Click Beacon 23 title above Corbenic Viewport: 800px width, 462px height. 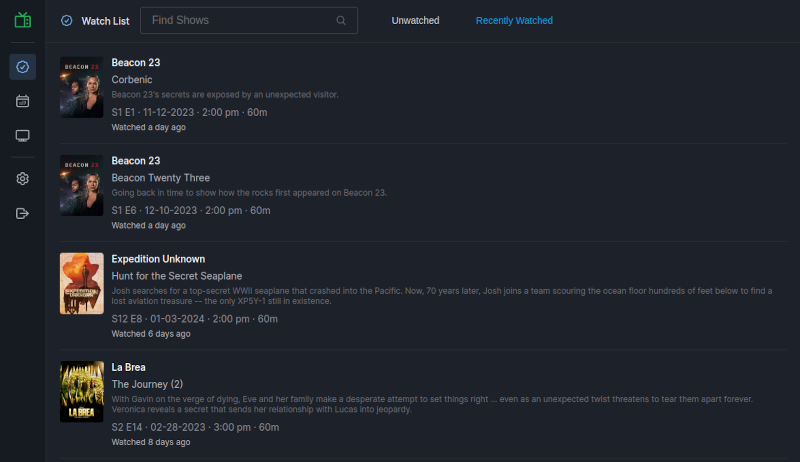[x=136, y=62]
